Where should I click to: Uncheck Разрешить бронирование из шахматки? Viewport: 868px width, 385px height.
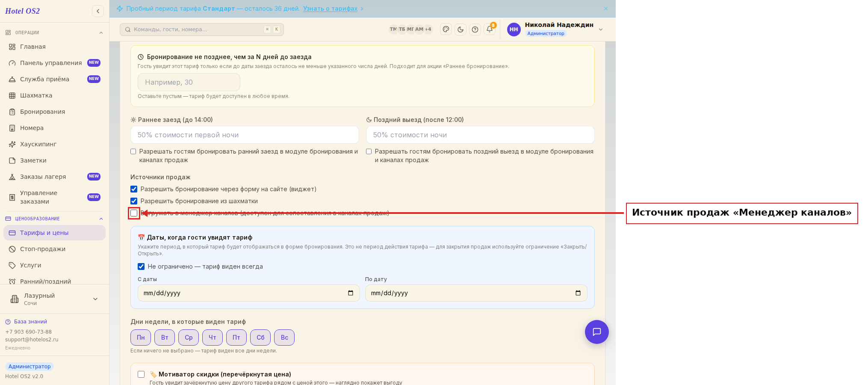coord(134,201)
